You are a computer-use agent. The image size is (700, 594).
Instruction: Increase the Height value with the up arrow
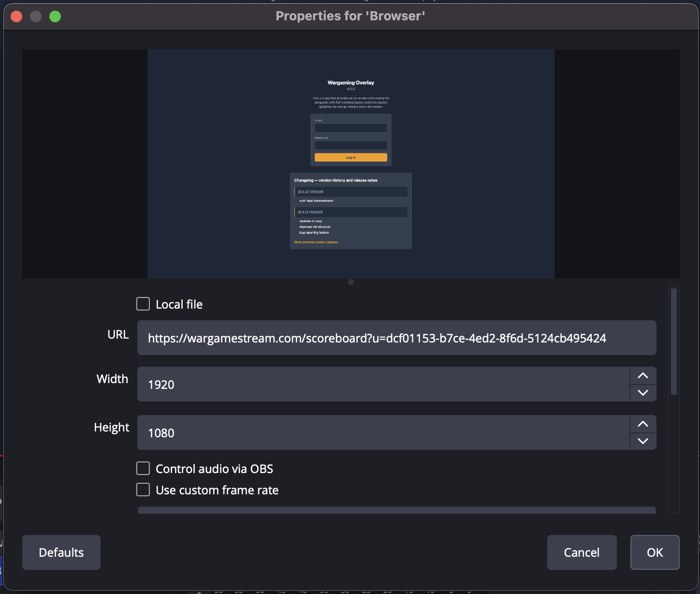642,424
